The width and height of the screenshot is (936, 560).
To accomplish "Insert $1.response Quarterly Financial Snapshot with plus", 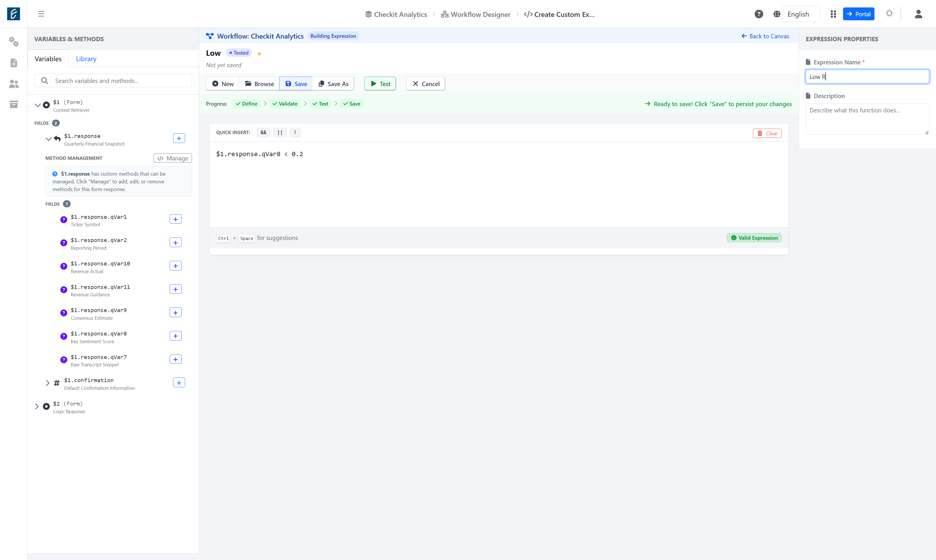I will 179,138.
